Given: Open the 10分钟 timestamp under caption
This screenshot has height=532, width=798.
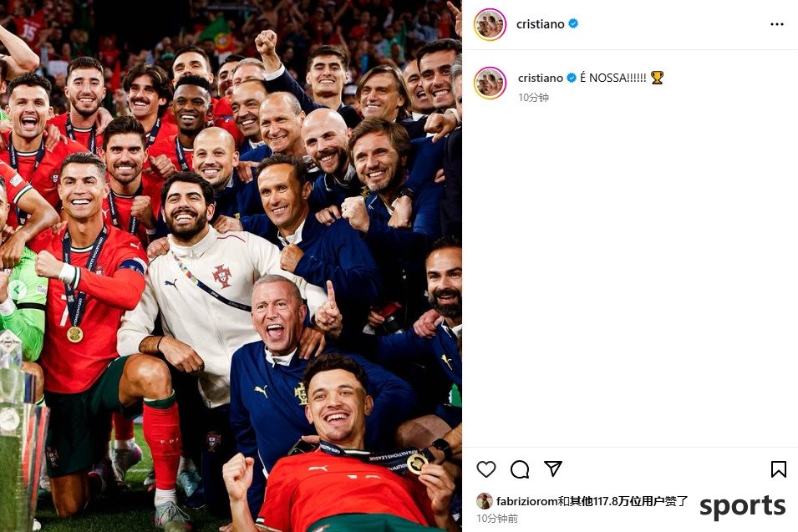Looking at the screenshot, I should [533, 97].
